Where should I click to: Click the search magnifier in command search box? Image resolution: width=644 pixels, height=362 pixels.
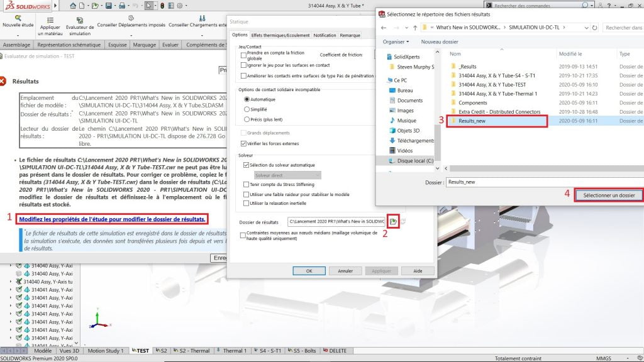point(585,5)
